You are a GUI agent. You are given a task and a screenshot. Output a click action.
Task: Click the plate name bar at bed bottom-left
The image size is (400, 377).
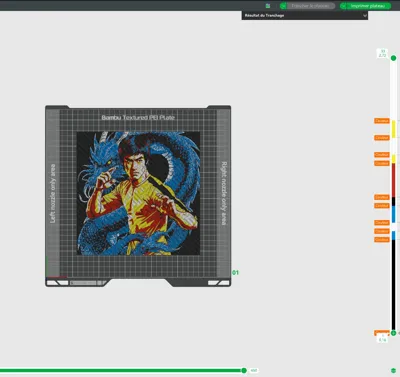(x=83, y=283)
